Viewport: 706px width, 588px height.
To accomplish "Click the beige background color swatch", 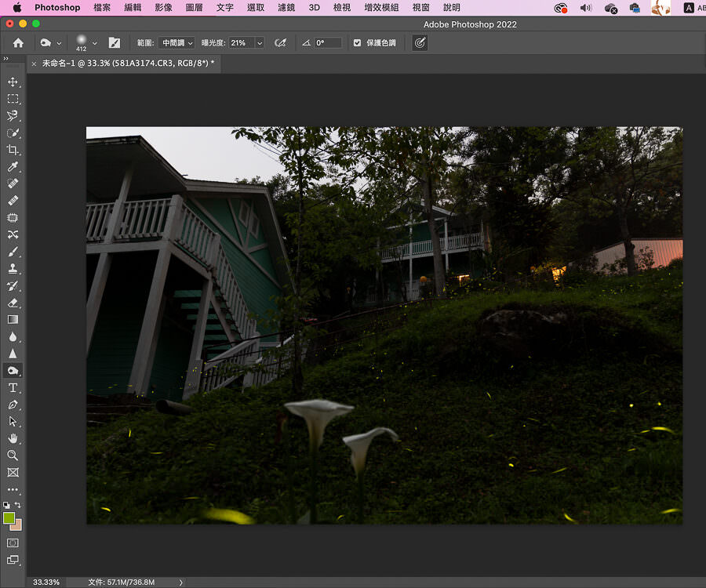I will coord(17,525).
